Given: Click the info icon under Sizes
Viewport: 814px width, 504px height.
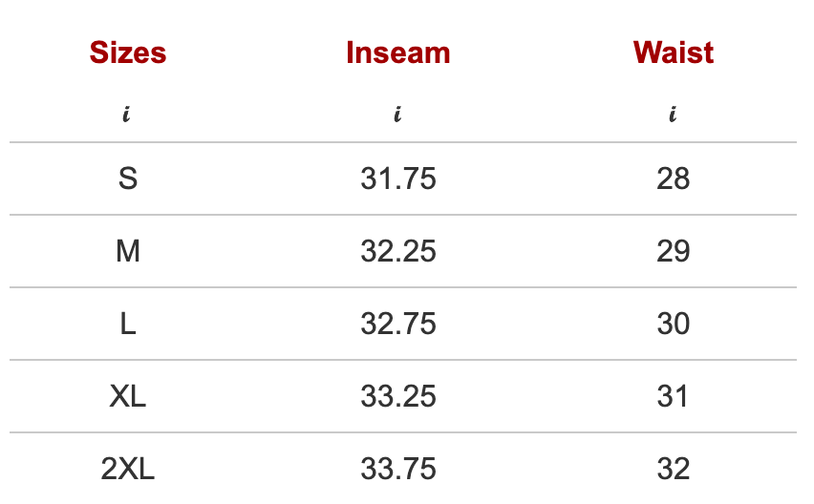Looking at the screenshot, I should (x=126, y=115).
